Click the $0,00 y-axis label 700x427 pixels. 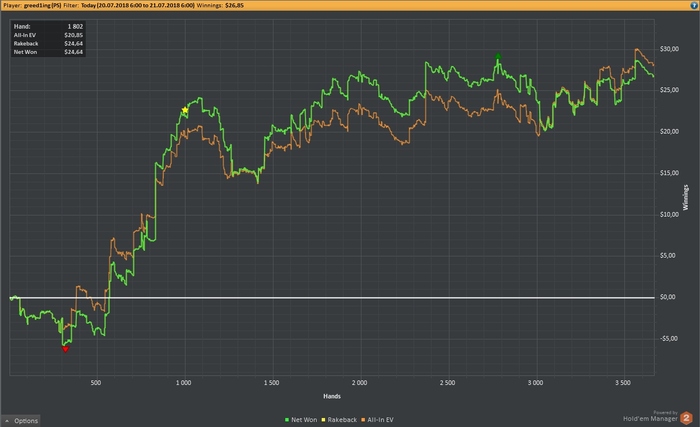click(668, 297)
